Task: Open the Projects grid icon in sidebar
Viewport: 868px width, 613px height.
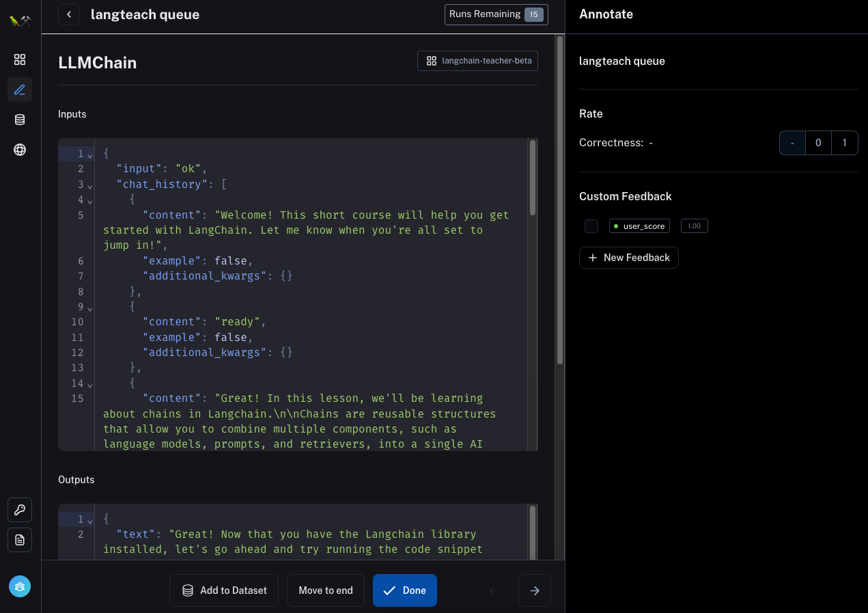Action: pyautogui.click(x=20, y=59)
